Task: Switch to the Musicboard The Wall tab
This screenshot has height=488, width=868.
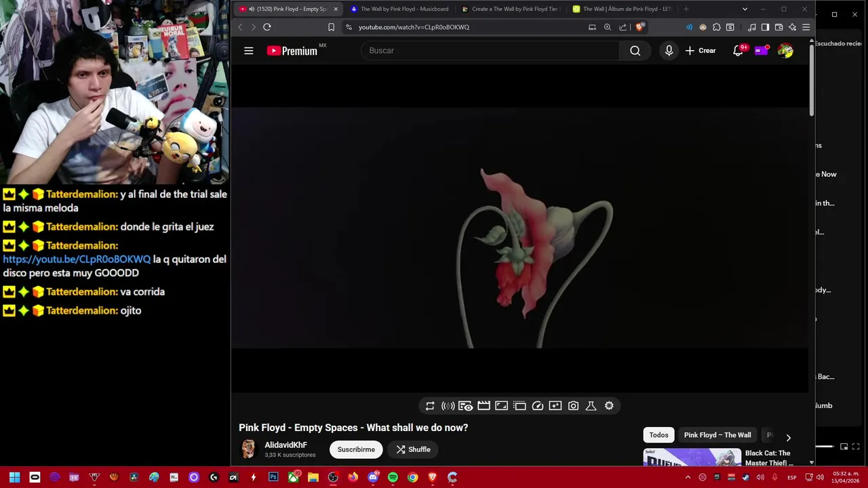Action: tap(399, 9)
